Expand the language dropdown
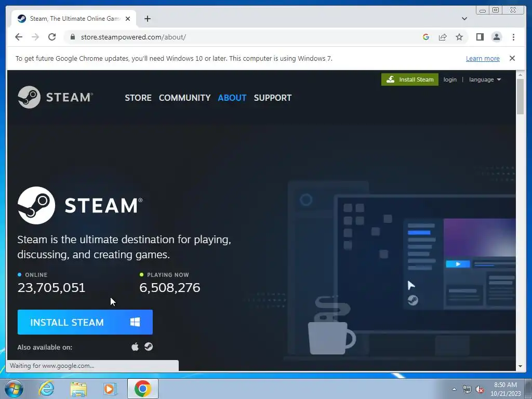This screenshot has width=532, height=399. 485,79
